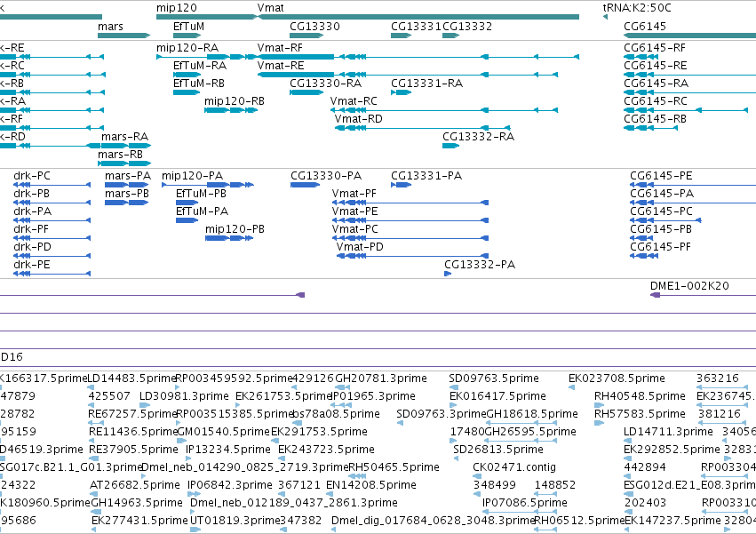
Task: Open the Vmat-RC transcript label
Action: pos(354,101)
